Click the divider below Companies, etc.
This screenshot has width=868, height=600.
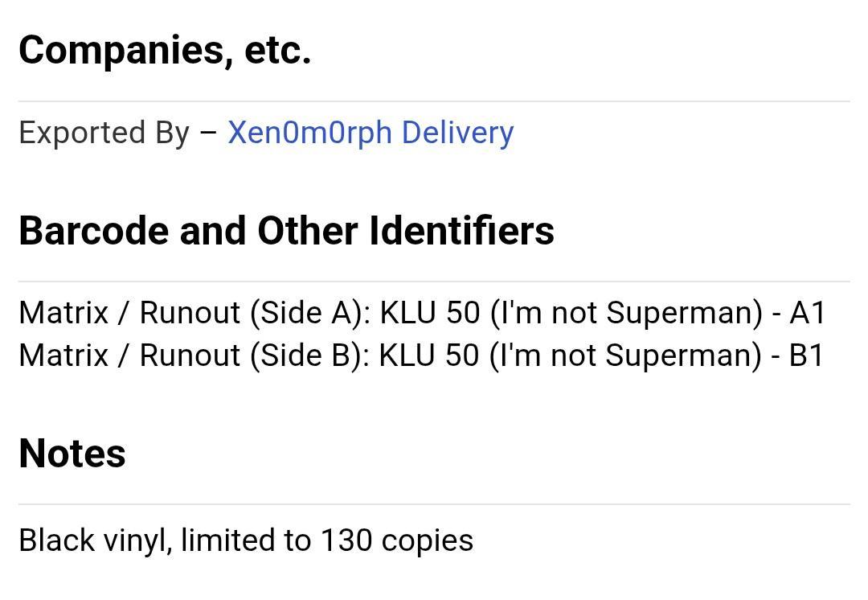click(434, 101)
